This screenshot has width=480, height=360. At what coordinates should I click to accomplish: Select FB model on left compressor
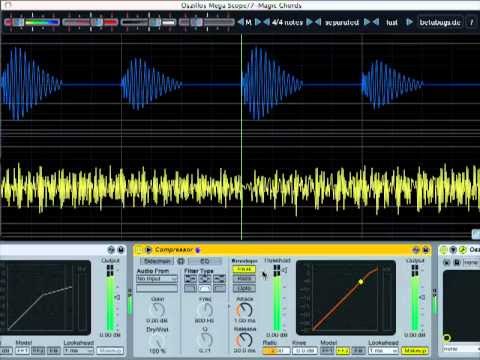coord(53,351)
